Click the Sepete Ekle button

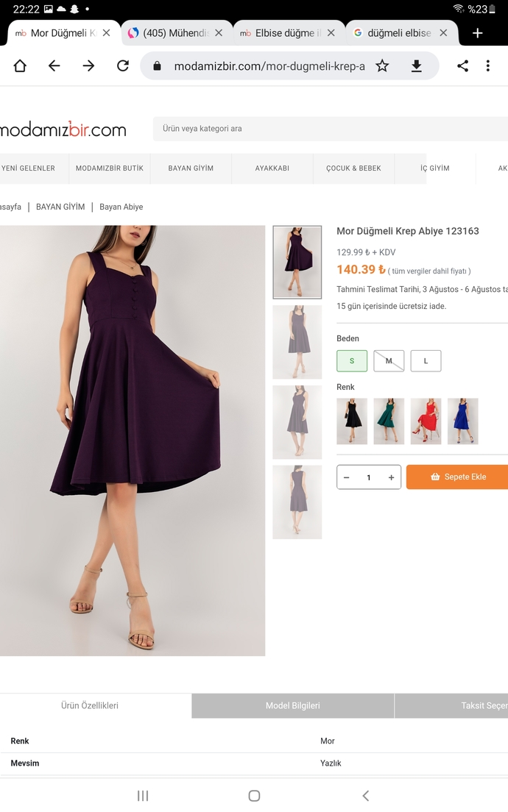457,477
